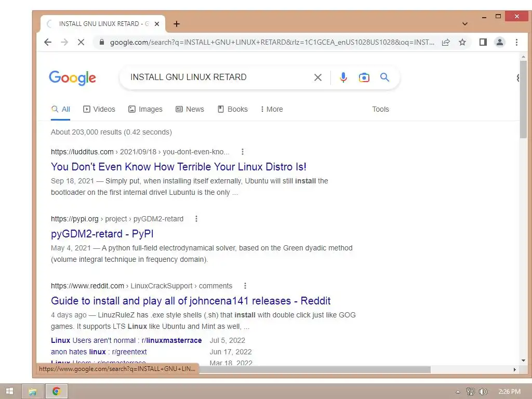Switch to the News tab
This screenshot has width=532, height=399.
tap(190, 109)
